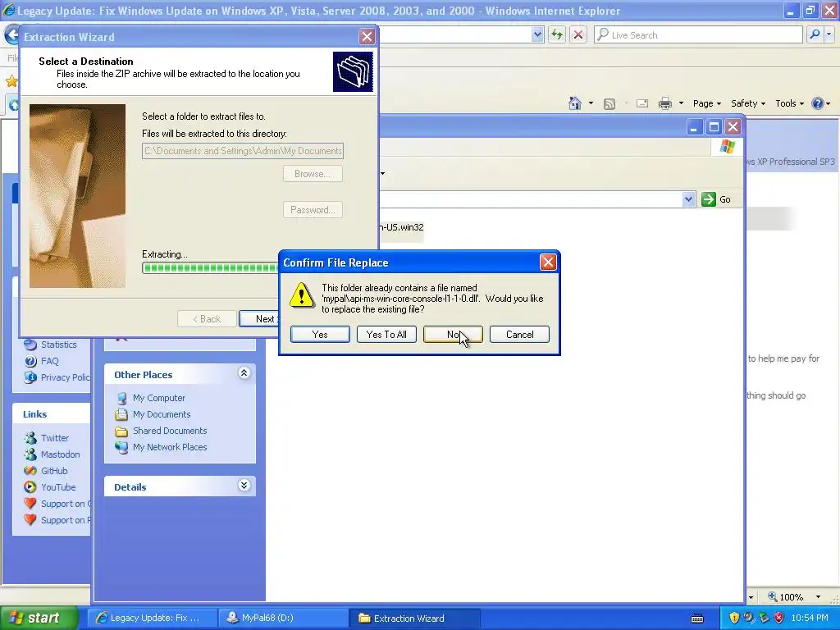Viewport: 840px width, 630px height.
Task: Click the Print icon in IE
Action: 664,103
